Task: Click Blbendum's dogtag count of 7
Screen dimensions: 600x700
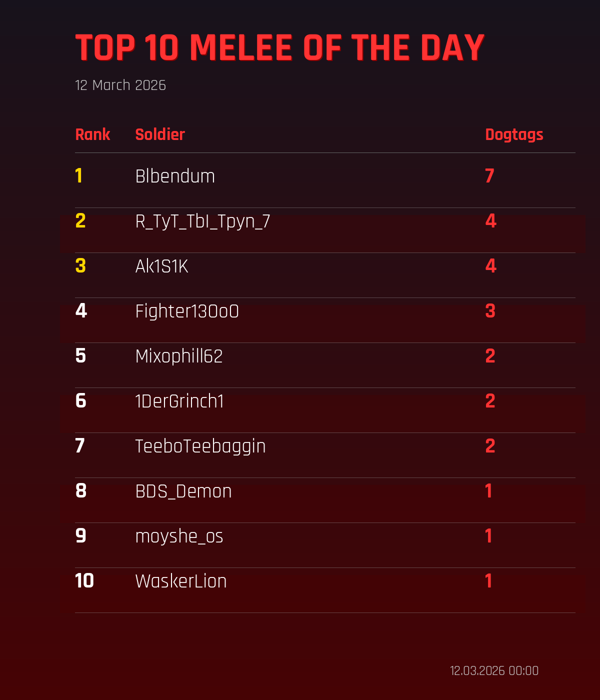Action: pyautogui.click(x=489, y=176)
